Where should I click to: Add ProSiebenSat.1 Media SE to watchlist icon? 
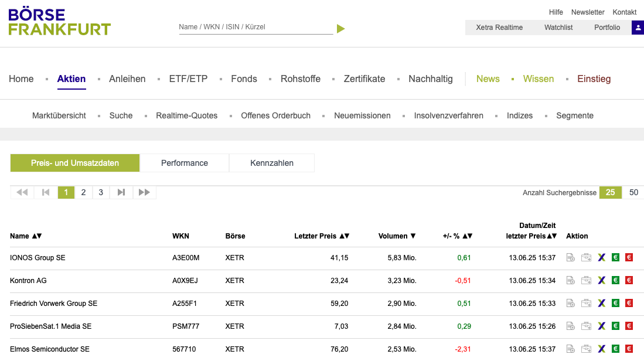(571, 326)
